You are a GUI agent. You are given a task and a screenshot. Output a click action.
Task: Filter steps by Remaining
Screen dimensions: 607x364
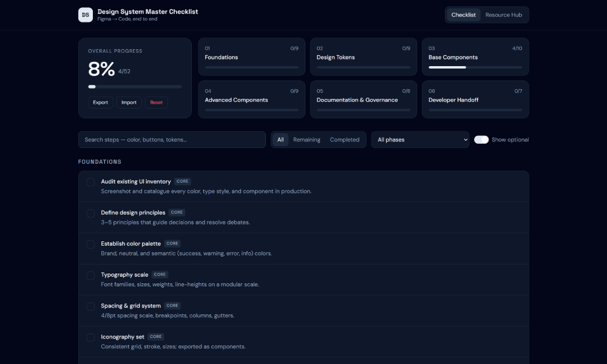pos(307,140)
